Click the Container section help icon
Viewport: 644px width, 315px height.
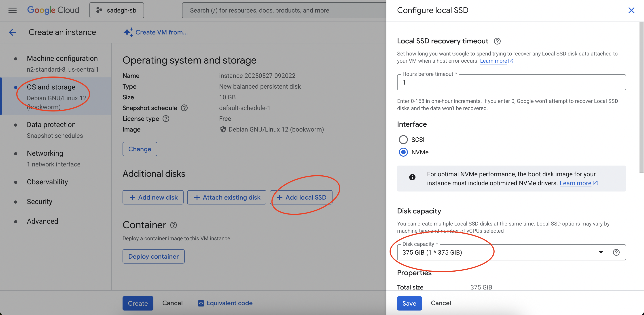coord(174,225)
